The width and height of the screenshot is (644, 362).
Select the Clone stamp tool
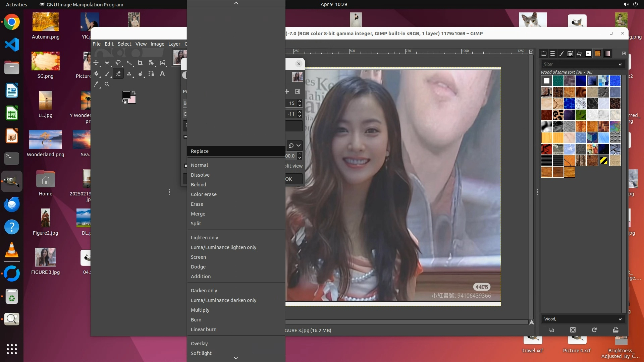pos(129,74)
